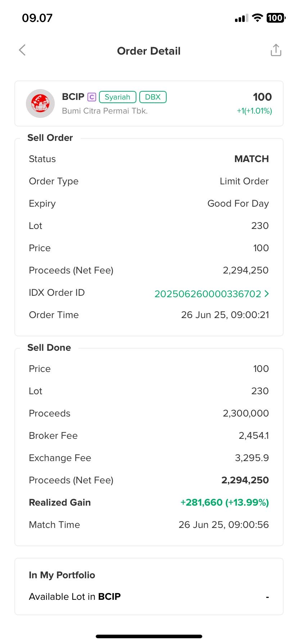The height and width of the screenshot is (644, 298).
Task: Tap the BCIP stock ticker name
Action: pyautogui.click(x=73, y=97)
